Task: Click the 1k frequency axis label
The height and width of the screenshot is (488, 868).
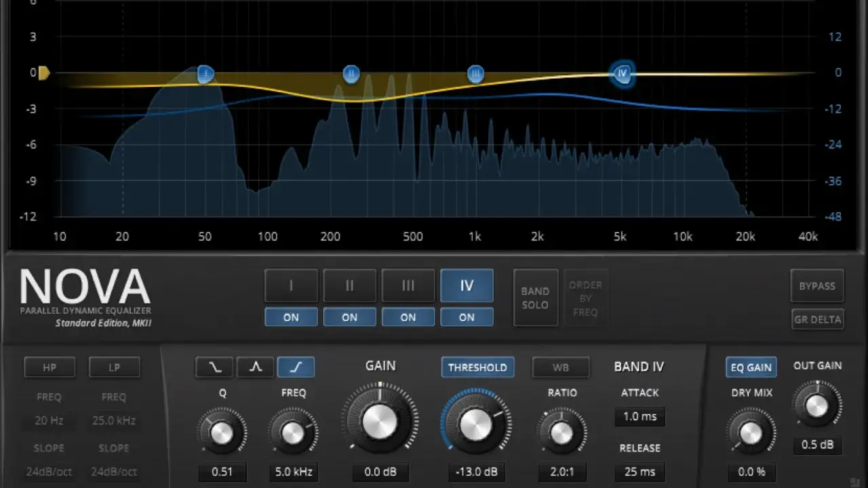Action: [475, 237]
